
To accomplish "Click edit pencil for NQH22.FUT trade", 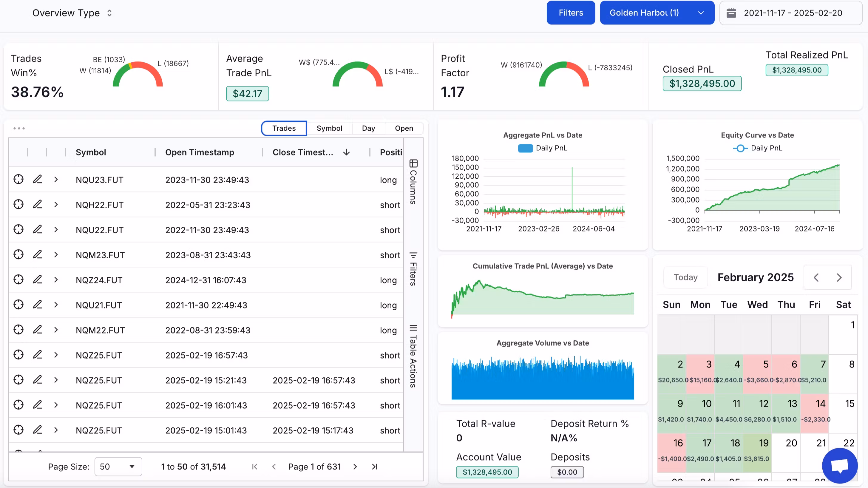I will click(x=37, y=205).
